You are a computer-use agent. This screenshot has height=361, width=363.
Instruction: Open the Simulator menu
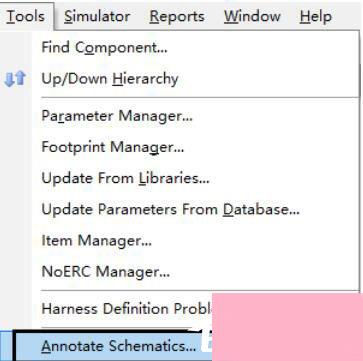[x=97, y=16]
